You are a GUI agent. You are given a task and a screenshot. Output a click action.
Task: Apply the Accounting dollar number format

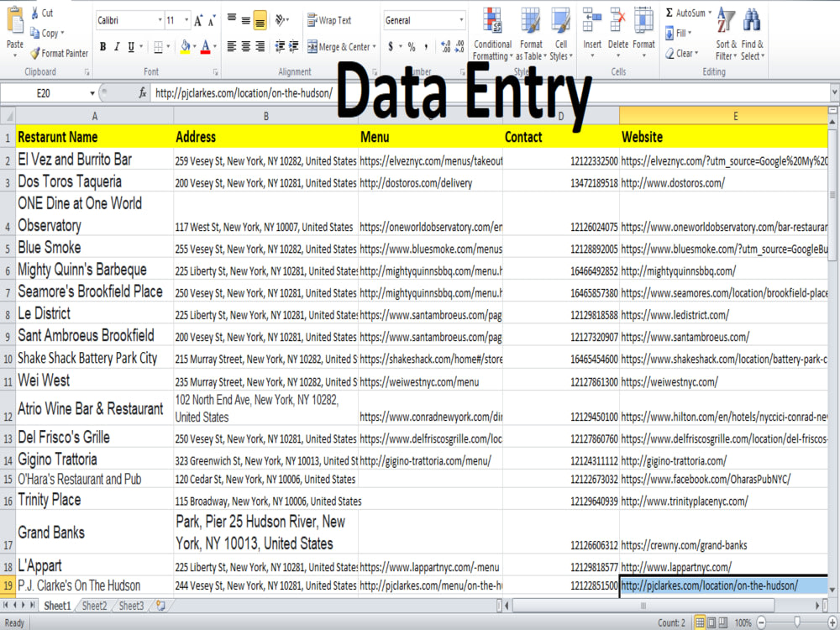coord(391,46)
